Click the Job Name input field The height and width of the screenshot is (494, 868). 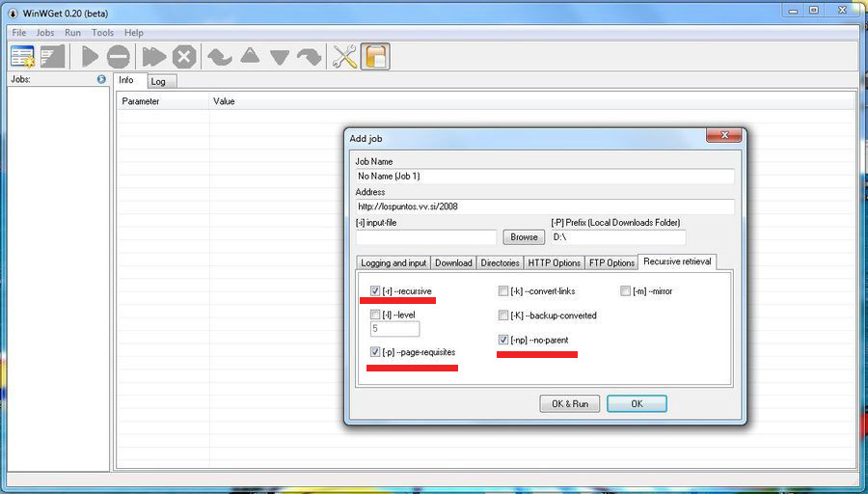pyautogui.click(x=545, y=177)
